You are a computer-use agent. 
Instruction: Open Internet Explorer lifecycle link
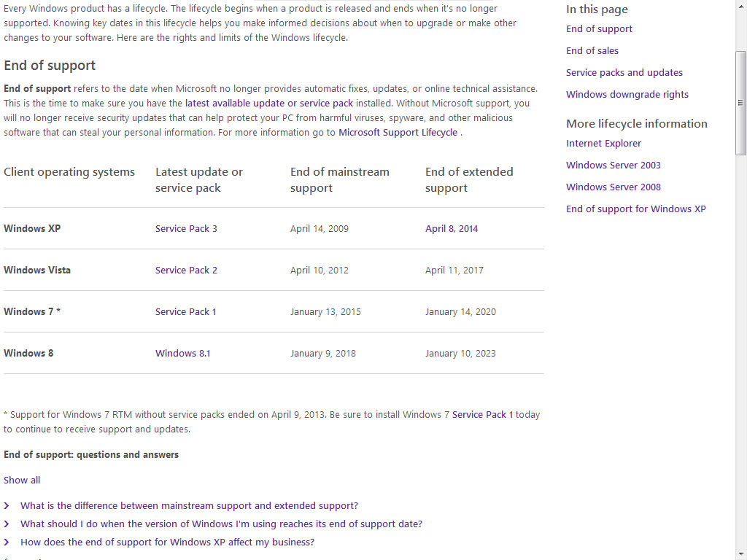603,144
